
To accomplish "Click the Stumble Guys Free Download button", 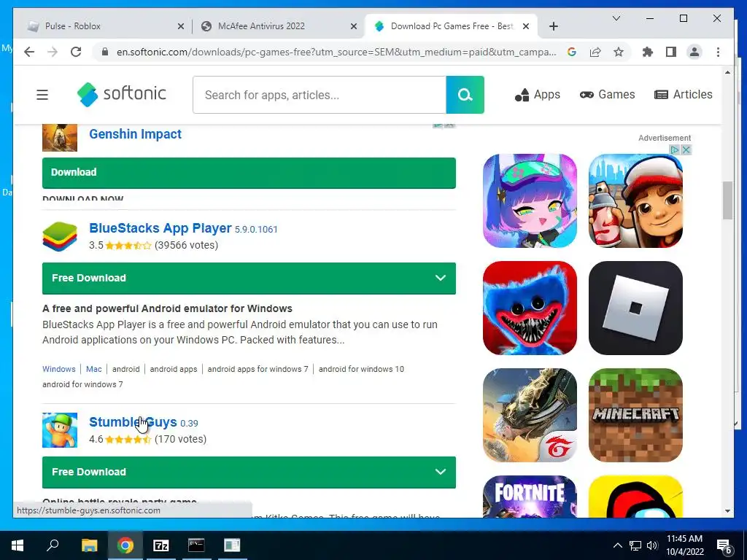I will pyautogui.click(x=249, y=472).
